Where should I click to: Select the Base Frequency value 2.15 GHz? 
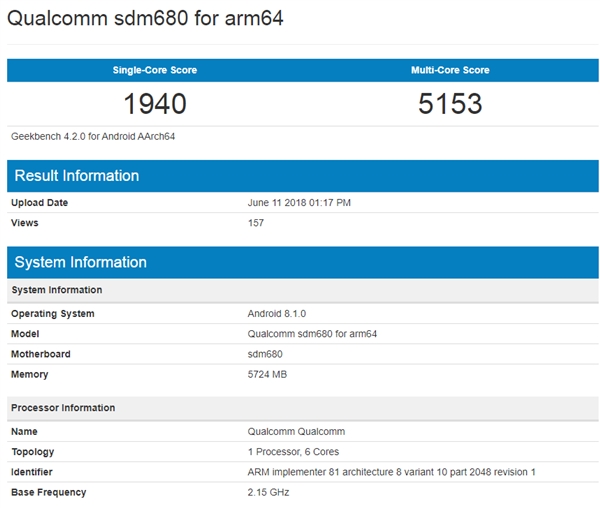tap(268, 492)
